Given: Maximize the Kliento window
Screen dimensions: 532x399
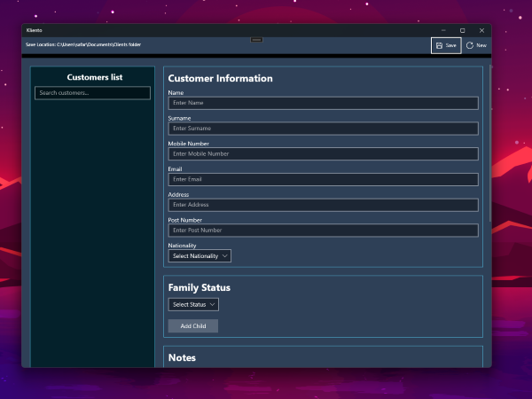Looking at the screenshot, I should click(x=462, y=30).
